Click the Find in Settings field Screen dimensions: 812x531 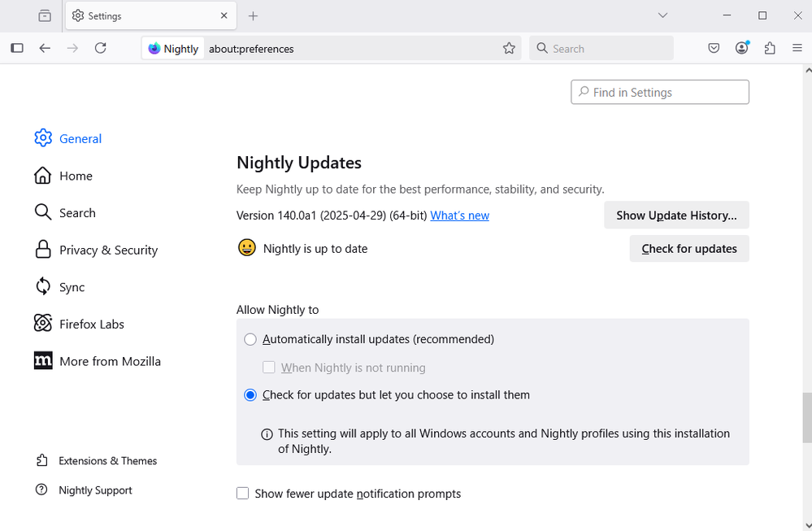(660, 93)
